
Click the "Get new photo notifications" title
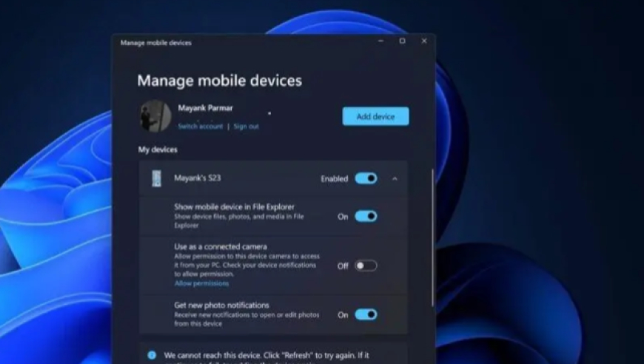pyautogui.click(x=221, y=306)
